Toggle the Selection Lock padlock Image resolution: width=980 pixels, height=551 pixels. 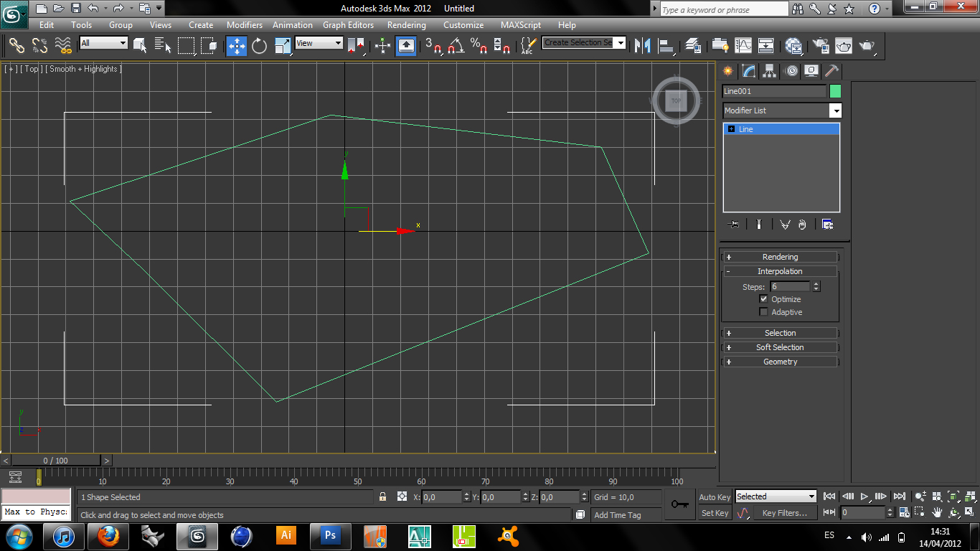(383, 496)
